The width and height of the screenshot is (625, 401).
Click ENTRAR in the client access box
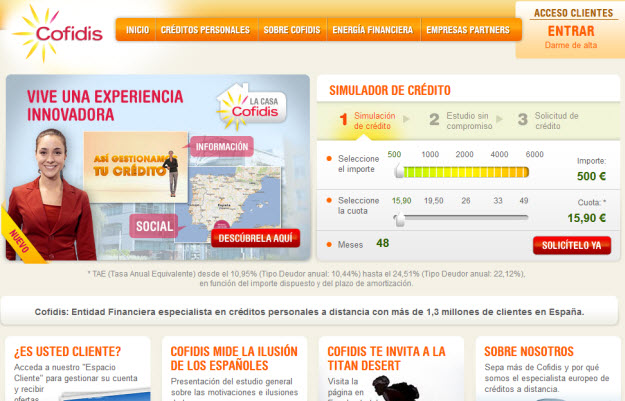[x=571, y=31]
